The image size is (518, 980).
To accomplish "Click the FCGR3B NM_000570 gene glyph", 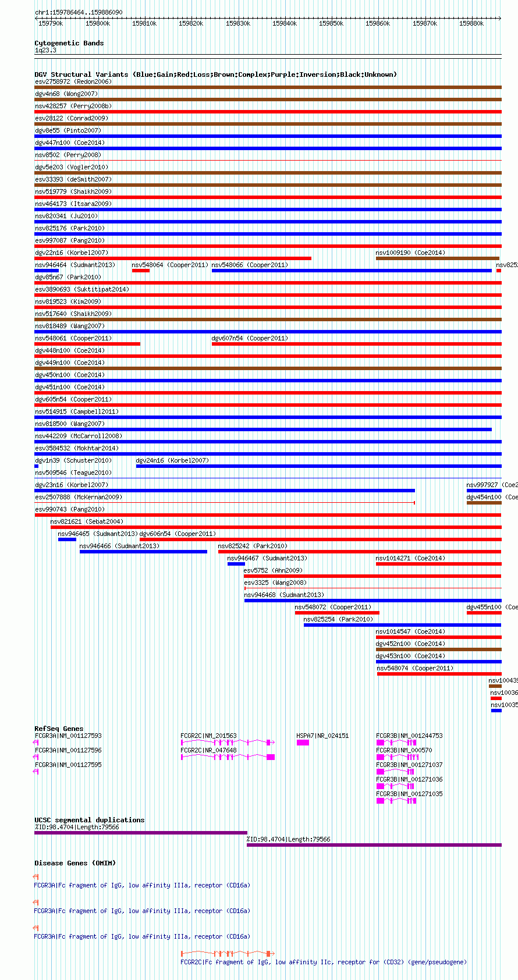I will click(398, 757).
